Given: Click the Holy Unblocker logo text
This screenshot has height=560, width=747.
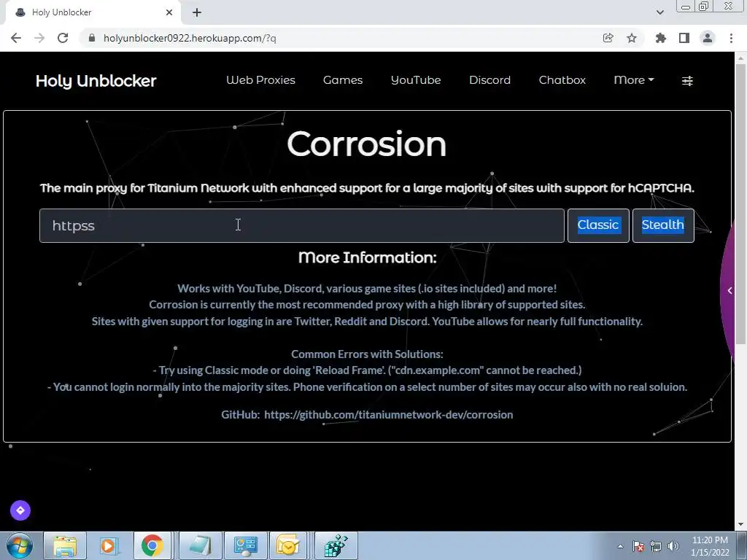Looking at the screenshot, I should click(x=96, y=81).
